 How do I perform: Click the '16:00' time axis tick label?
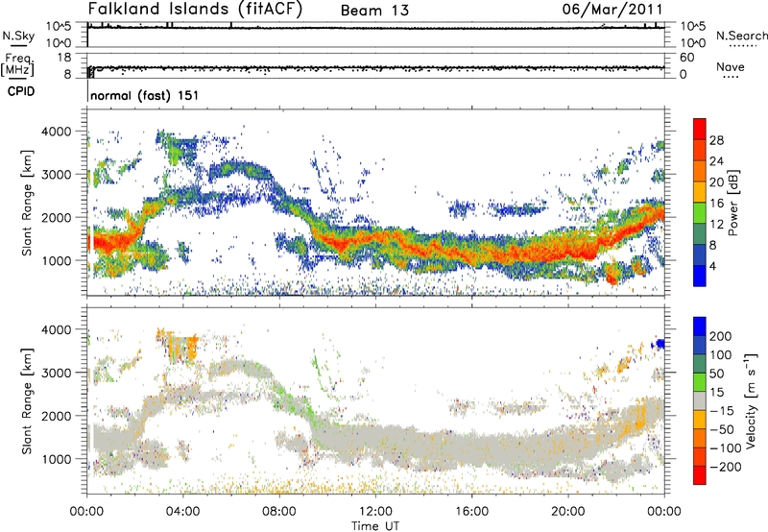pos(471,512)
